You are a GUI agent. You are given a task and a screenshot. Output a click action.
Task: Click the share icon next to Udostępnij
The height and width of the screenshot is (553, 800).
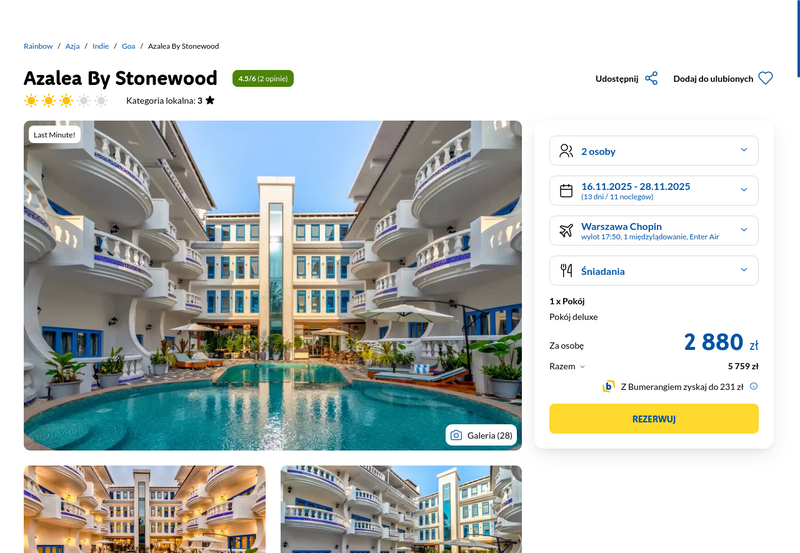point(651,79)
